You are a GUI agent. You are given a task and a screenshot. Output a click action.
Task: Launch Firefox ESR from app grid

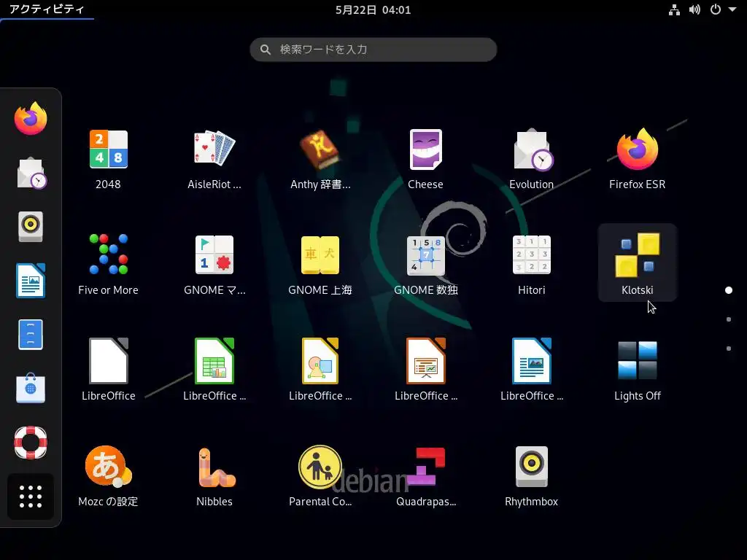pos(638,160)
